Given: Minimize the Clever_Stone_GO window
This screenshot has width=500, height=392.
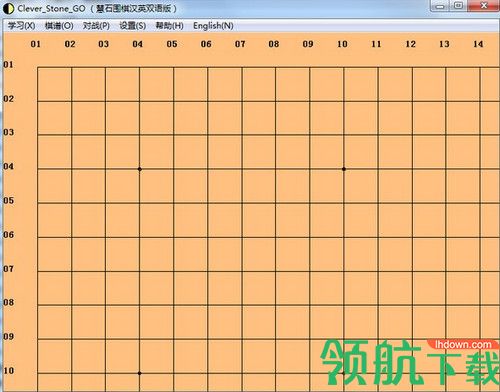Looking at the screenshot, I should [x=440, y=6].
